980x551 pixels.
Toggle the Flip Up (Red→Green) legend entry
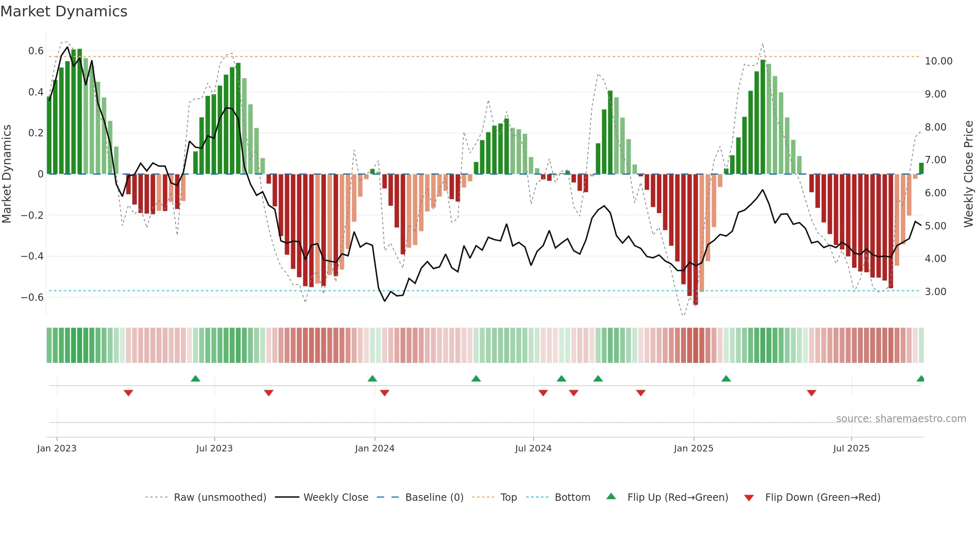click(x=667, y=497)
